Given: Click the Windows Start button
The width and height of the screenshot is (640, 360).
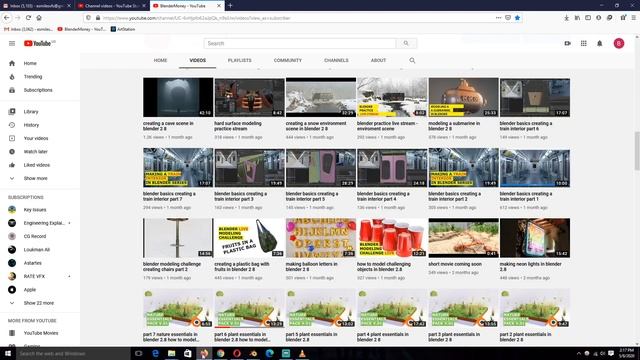Looking at the screenshot, I should coord(8,353).
